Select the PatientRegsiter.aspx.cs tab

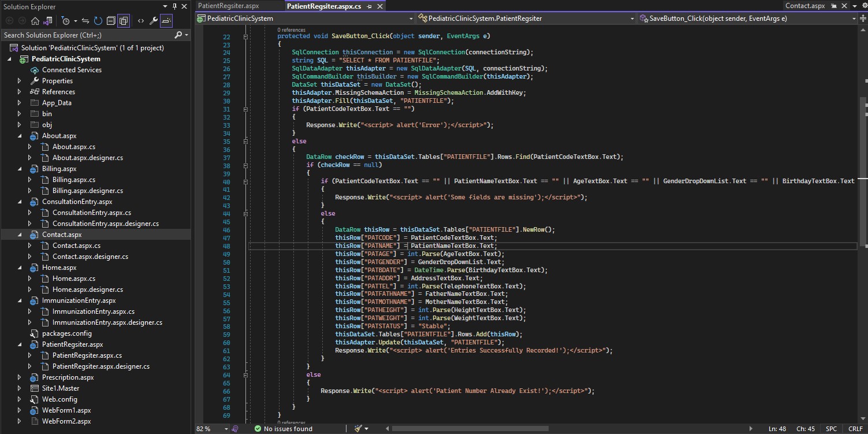pos(323,6)
